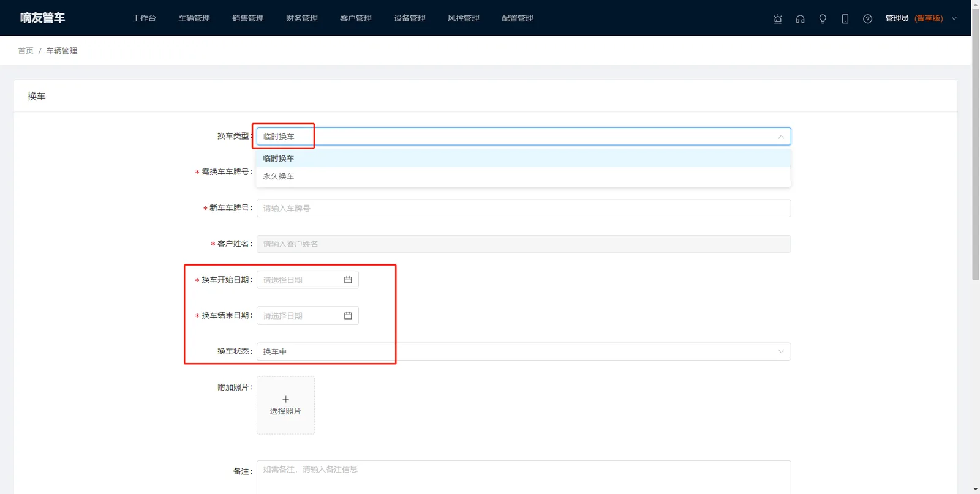980x494 pixels.
Task: Focus the 新车车牌号 input field
Action: click(x=524, y=208)
